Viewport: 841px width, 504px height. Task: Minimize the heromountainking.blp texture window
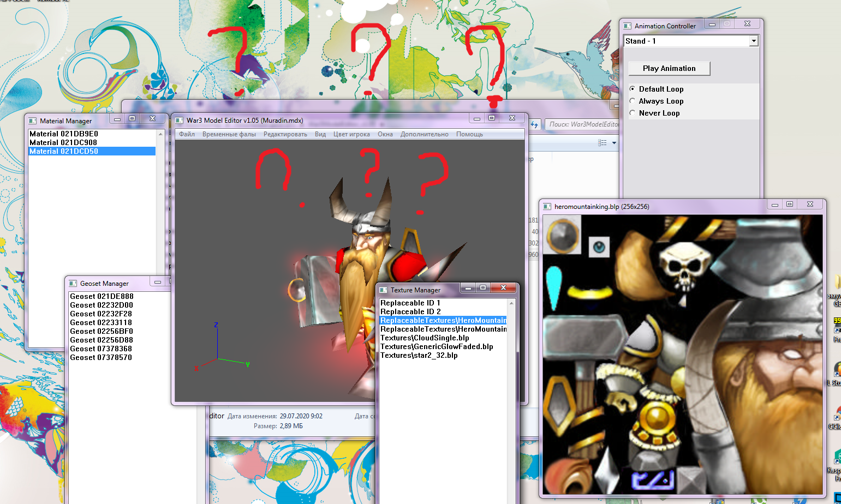coord(774,204)
